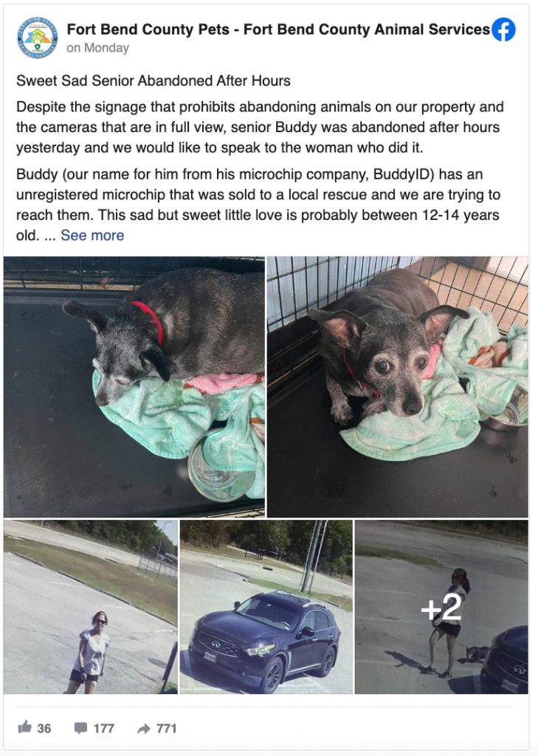Open photo of woman in parking lot
Screen dimensions: 538x756
[x=91, y=607]
